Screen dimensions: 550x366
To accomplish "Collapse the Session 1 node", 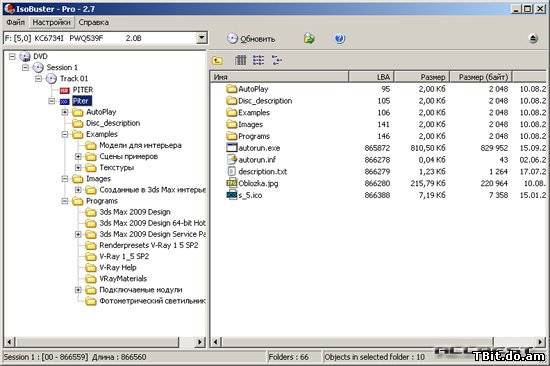I will click(x=25, y=67).
